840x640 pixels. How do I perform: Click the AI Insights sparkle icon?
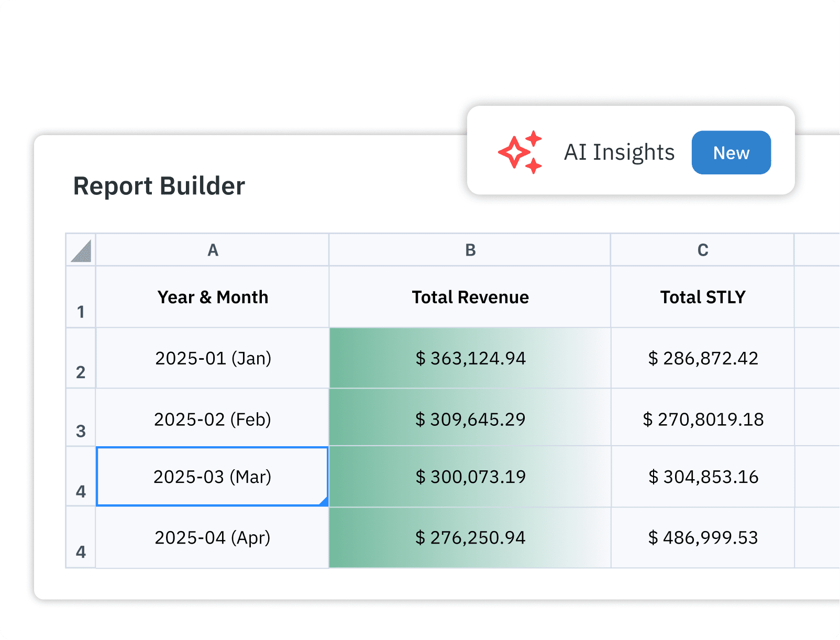(520, 152)
